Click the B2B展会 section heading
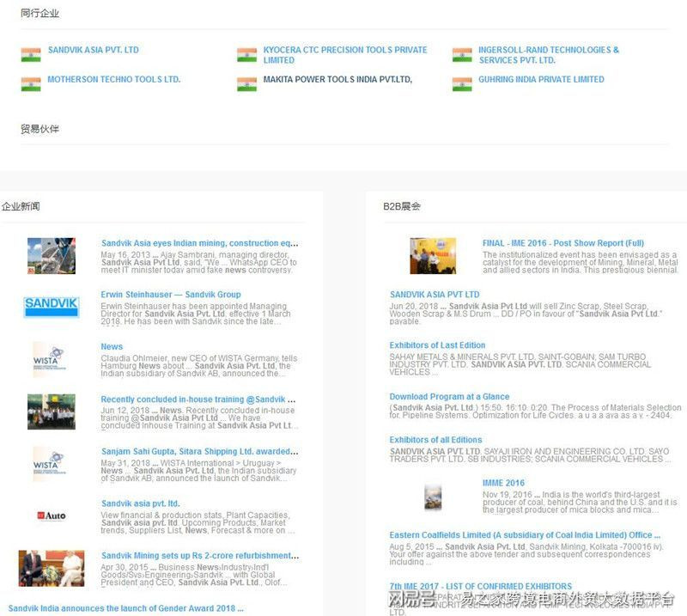Screen dimensions: 687x616 pyautogui.click(x=402, y=206)
